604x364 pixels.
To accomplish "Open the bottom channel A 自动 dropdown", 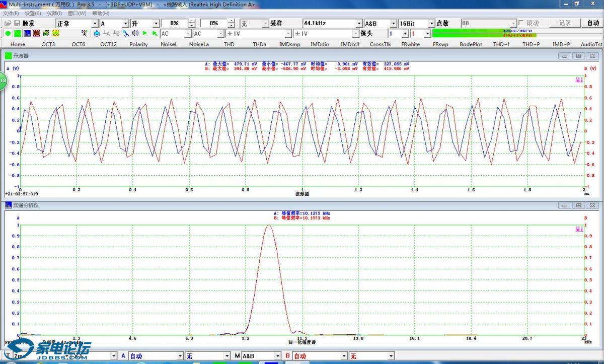I will [x=180, y=356].
